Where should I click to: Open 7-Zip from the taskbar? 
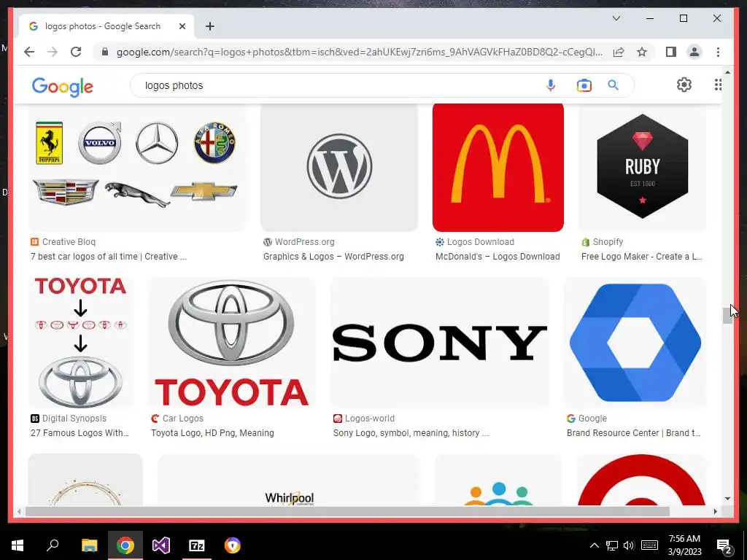[x=197, y=545]
